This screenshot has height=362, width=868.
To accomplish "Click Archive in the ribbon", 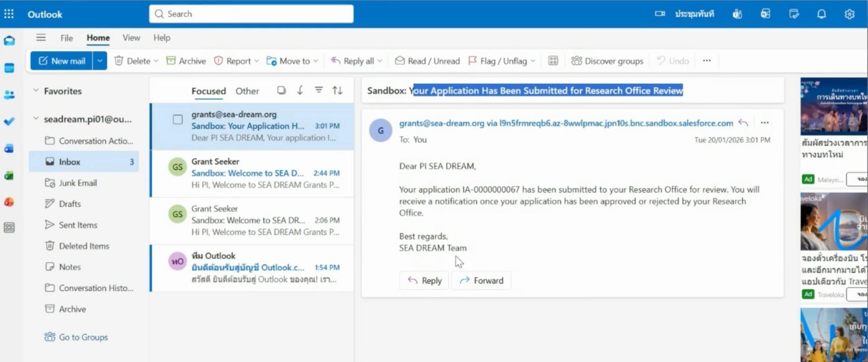I will [x=186, y=61].
